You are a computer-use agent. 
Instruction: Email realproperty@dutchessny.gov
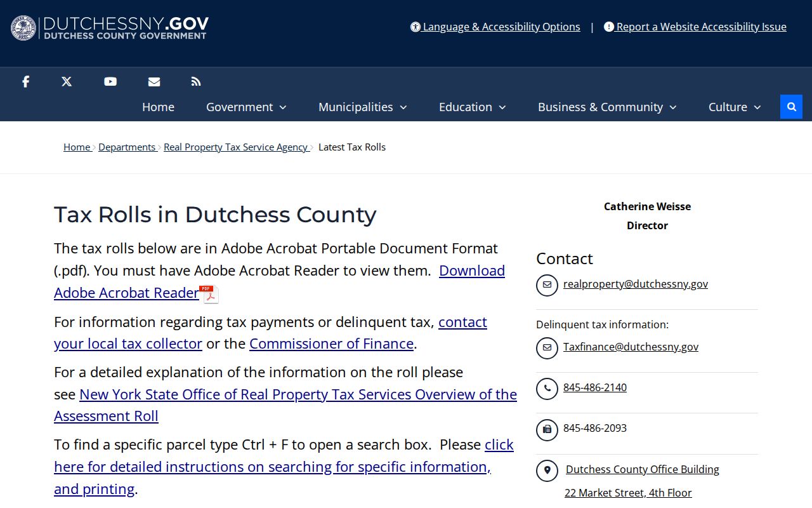coord(636,284)
